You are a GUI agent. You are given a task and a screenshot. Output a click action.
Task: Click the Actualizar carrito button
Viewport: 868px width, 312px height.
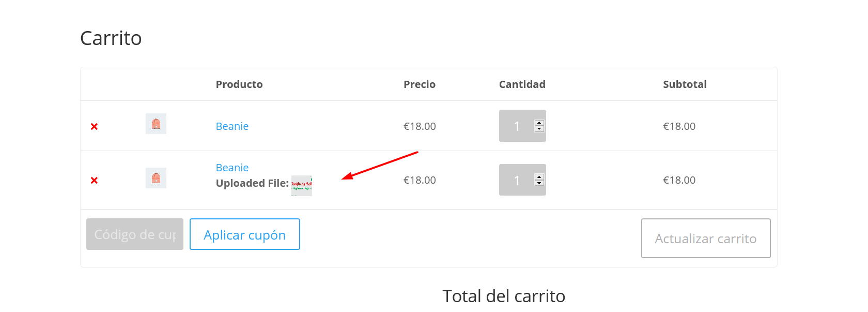706,238
